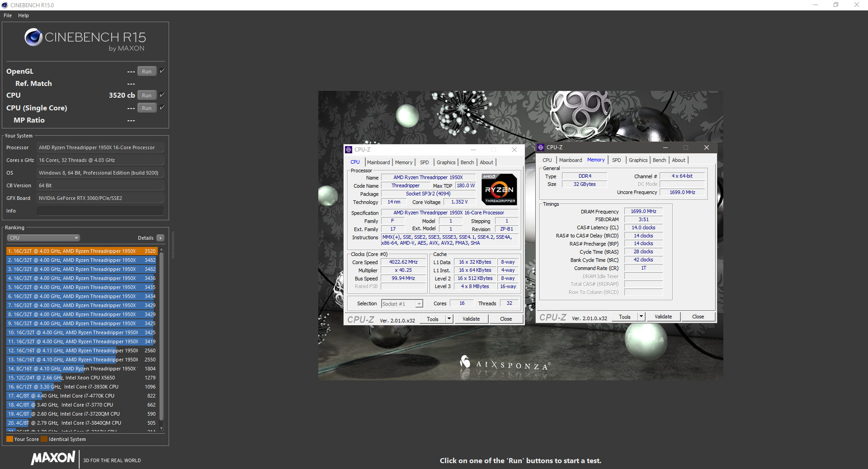868x469 pixels.
Task: Run the CPU benchmark
Action: tap(147, 95)
